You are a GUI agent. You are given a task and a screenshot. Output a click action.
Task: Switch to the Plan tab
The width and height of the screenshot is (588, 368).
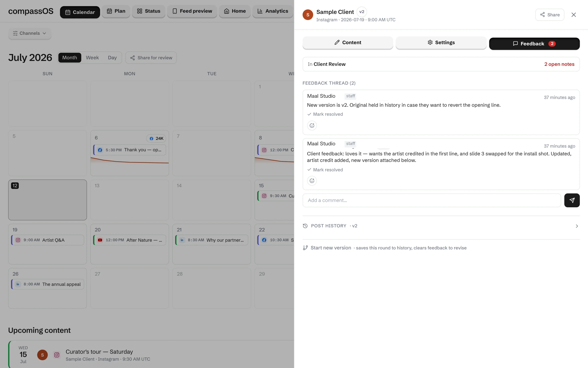pyautogui.click(x=116, y=11)
